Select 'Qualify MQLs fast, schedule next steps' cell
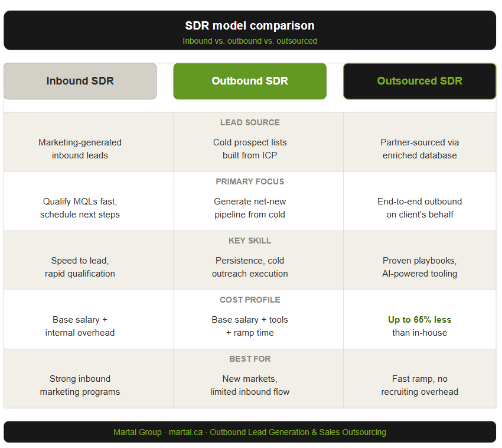 (x=80, y=208)
